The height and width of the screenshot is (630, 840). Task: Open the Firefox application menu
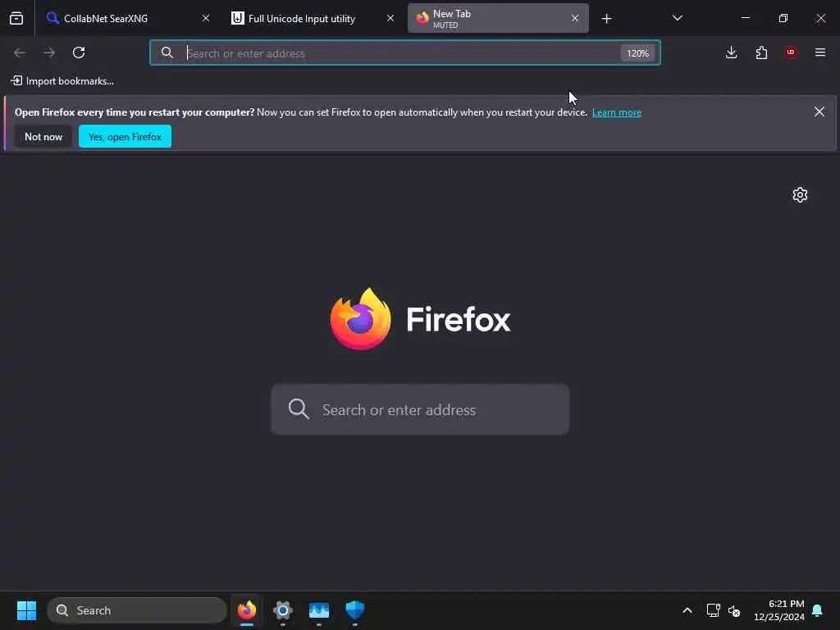[x=820, y=52]
